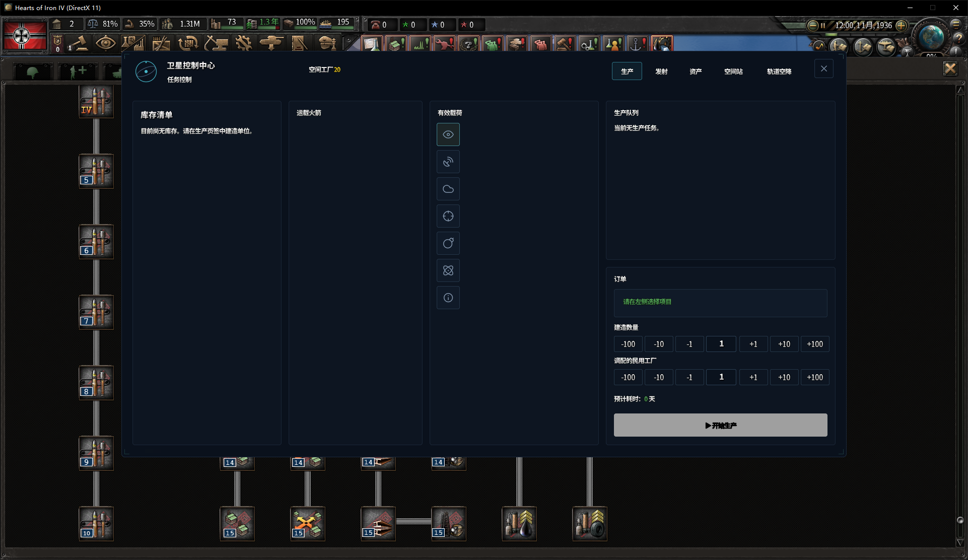Image resolution: width=968 pixels, height=560 pixels.
Task: Click the stability 81% indicator
Action: pos(103,24)
